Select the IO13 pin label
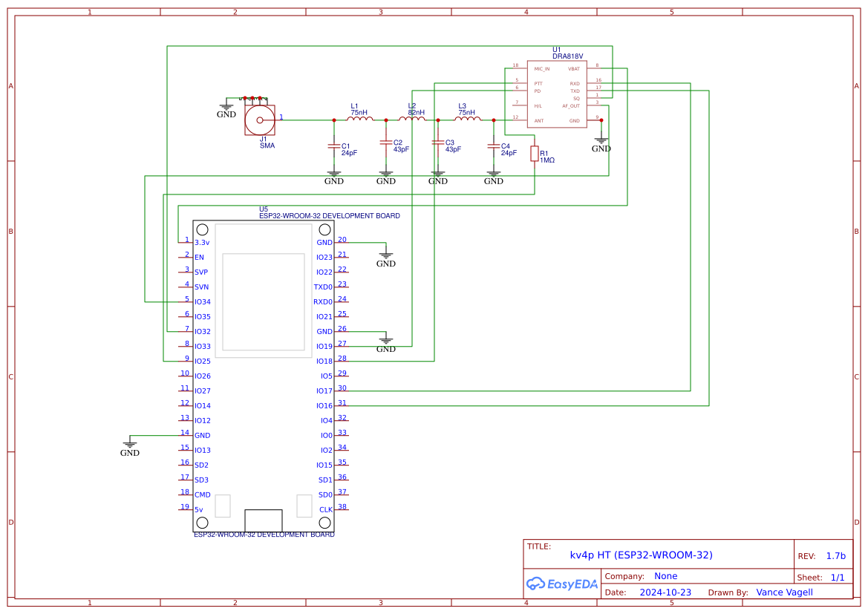 coord(203,450)
